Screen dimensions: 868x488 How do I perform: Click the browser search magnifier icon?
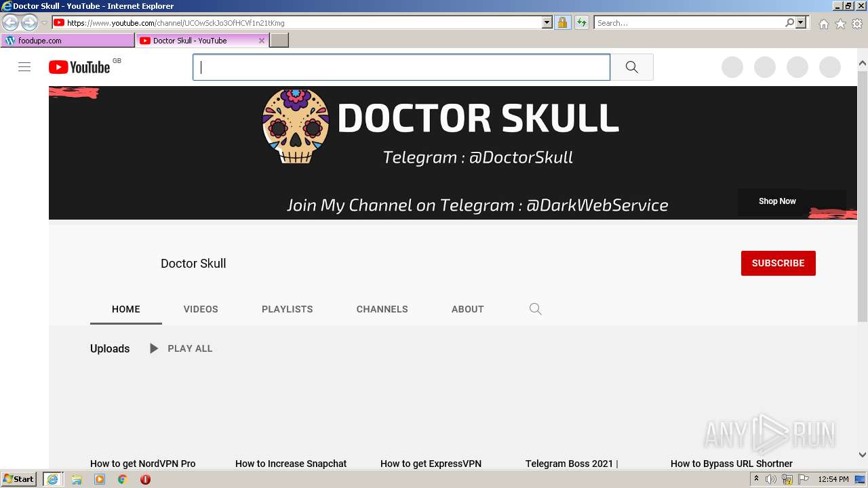pos(789,22)
